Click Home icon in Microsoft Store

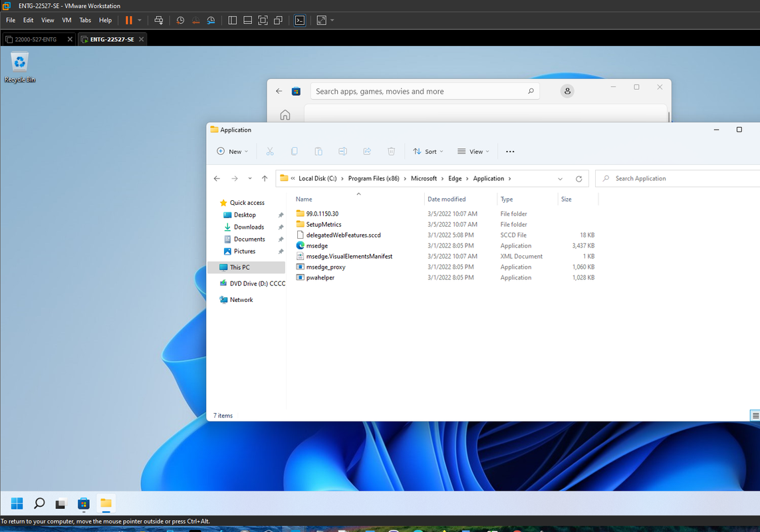click(285, 115)
